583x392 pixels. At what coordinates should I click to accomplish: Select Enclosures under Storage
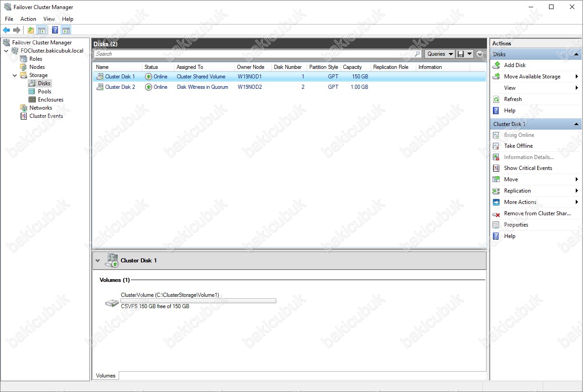point(51,100)
